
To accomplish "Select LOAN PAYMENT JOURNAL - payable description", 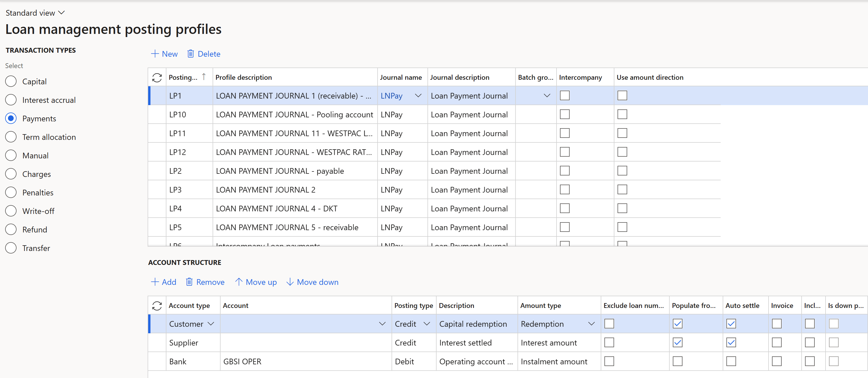I will [x=280, y=171].
